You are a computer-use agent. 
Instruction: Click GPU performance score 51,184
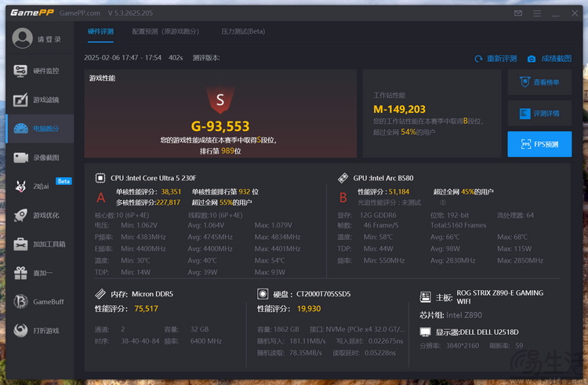click(x=399, y=192)
